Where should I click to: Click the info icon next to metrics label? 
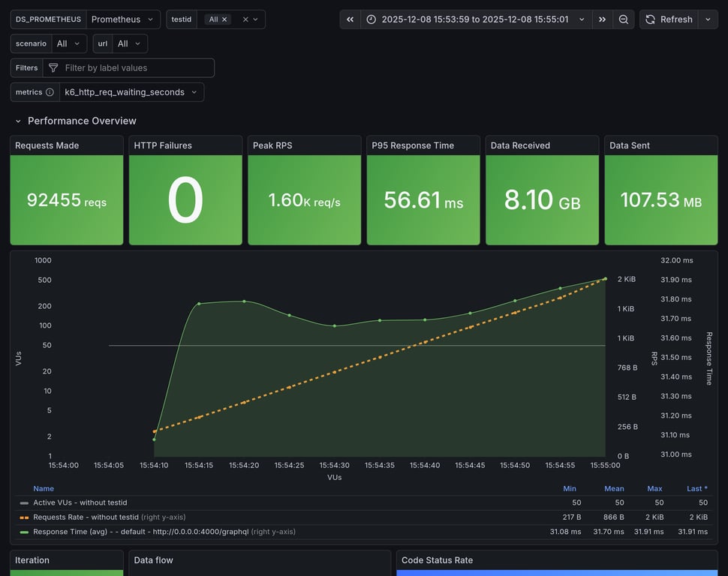click(50, 91)
